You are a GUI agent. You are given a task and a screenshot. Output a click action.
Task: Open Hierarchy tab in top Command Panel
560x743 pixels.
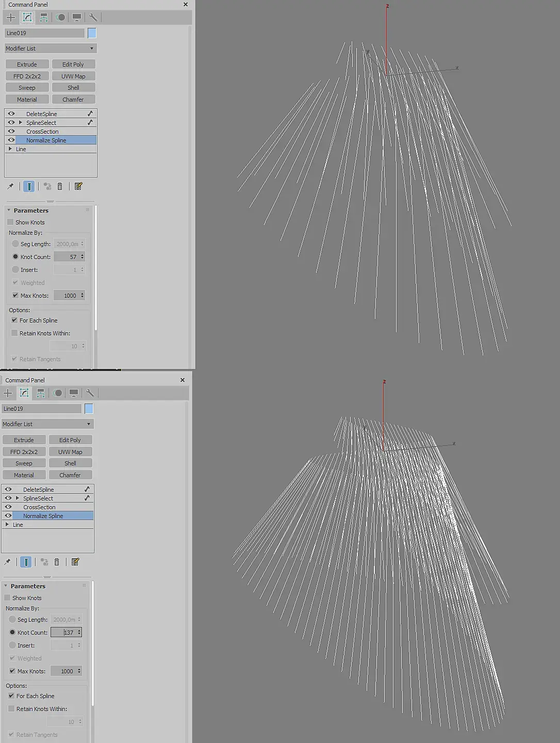click(44, 18)
